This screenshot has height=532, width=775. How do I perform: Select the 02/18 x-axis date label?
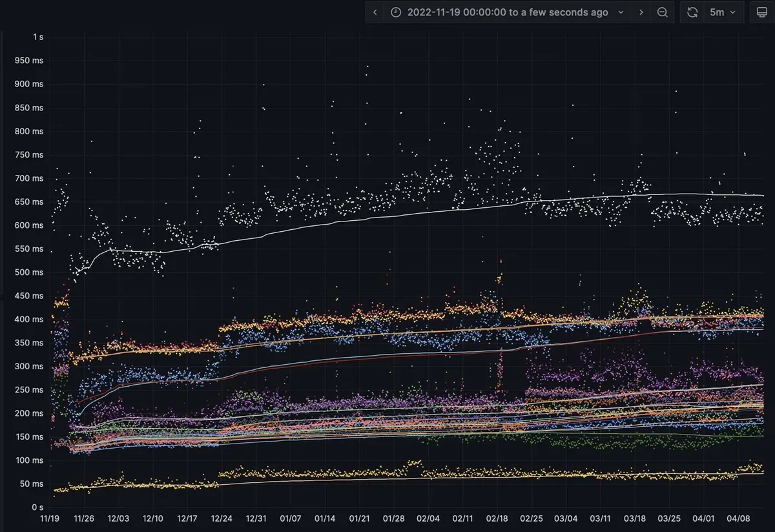[497, 518]
